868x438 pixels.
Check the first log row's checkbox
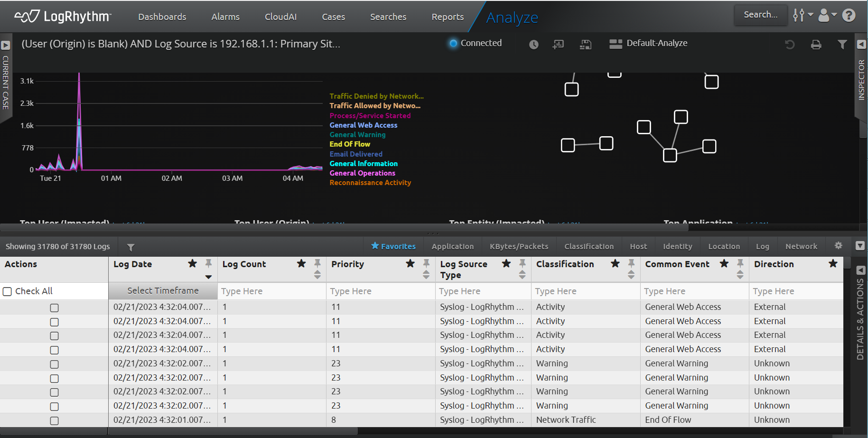pyautogui.click(x=54, y=308)
